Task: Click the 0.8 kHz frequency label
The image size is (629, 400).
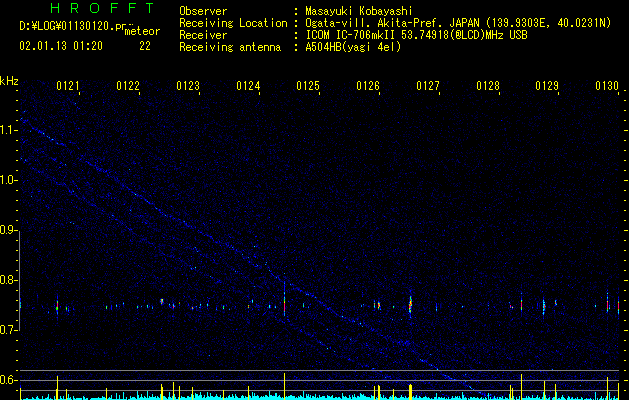Action: (8, 280)
